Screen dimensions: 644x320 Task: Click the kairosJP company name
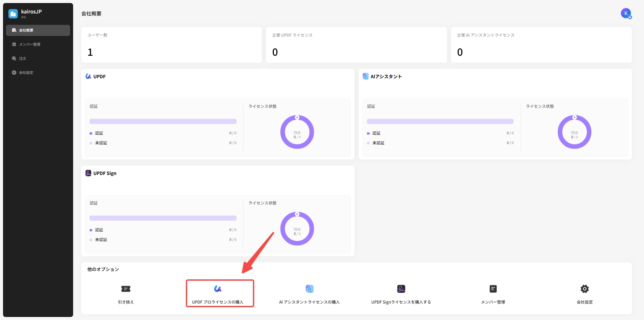32,11
